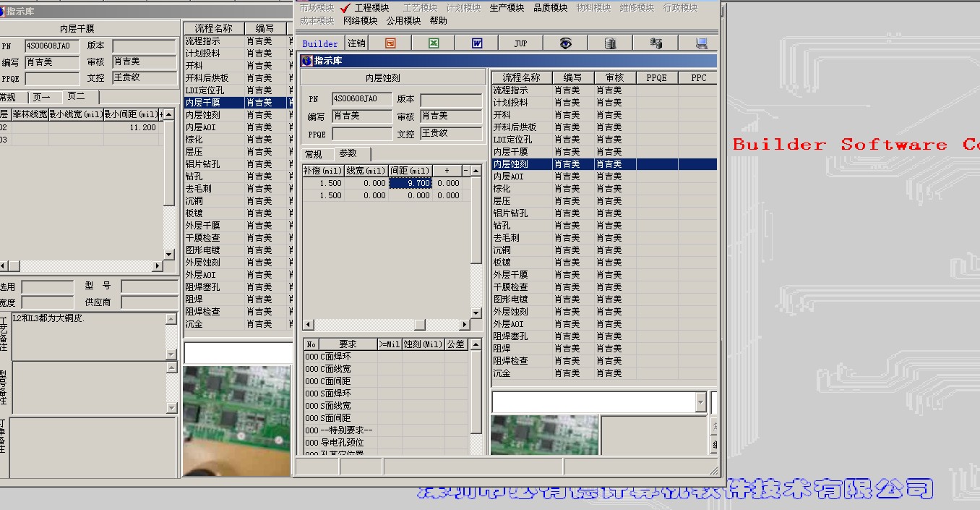Select 图形电镀 row in front process list
980x510 pixels.
[x=603, y=299]
